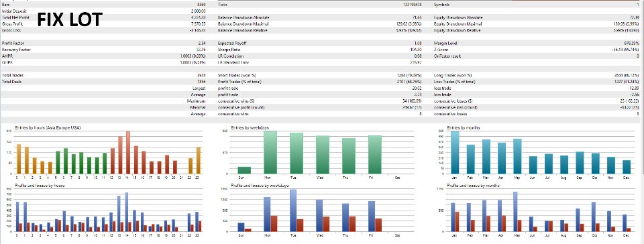Click the 'Total Net Profit' label
The image size is (644, 244).
[15, 17]
